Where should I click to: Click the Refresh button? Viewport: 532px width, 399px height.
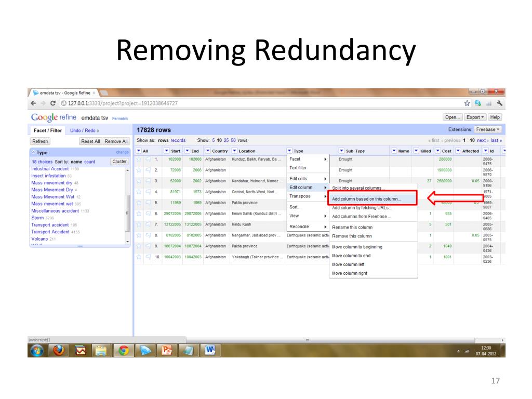pyautogui.click(x=40, y=141)
